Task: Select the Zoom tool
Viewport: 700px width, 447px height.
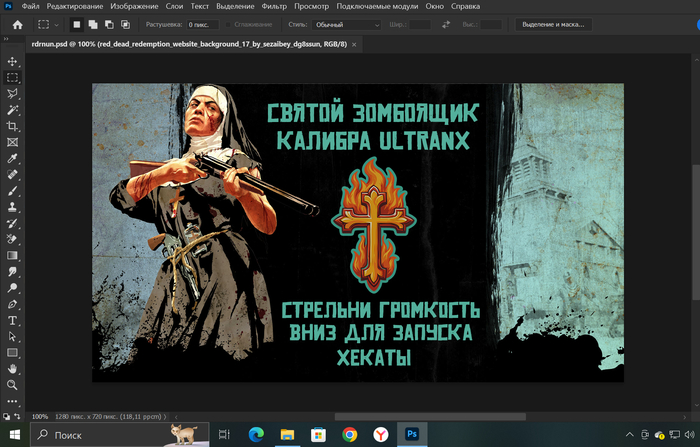Action: 13,385
